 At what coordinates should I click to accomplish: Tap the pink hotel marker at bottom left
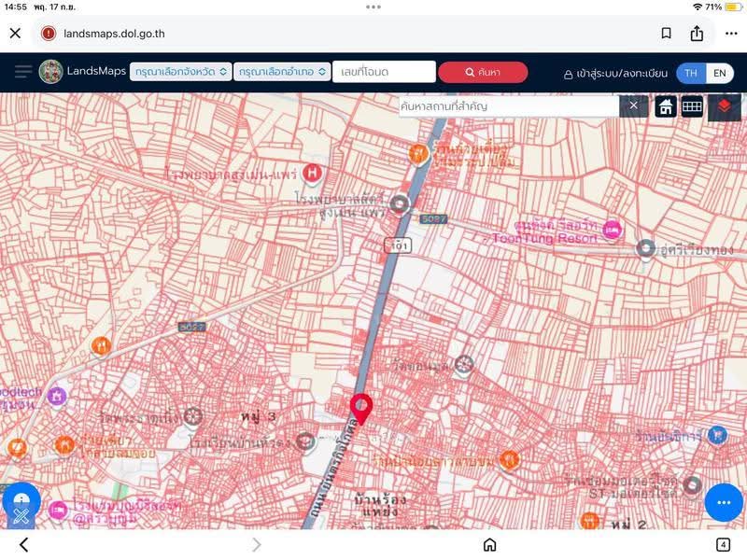pyautogui.click(x=58, y=510)
